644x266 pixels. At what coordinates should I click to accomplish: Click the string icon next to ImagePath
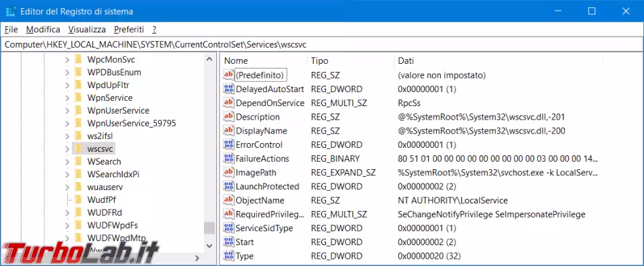(228, 172)
